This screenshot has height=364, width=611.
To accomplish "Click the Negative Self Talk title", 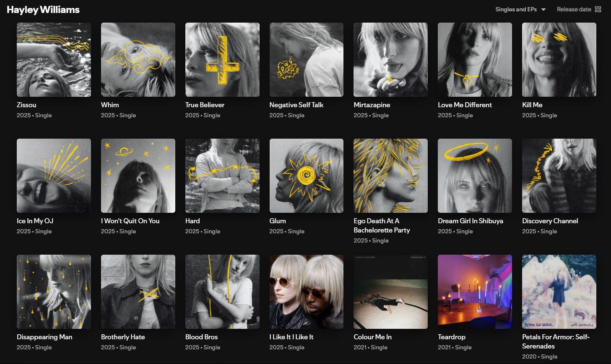I will pyautogui.click(x=296, y=105).
